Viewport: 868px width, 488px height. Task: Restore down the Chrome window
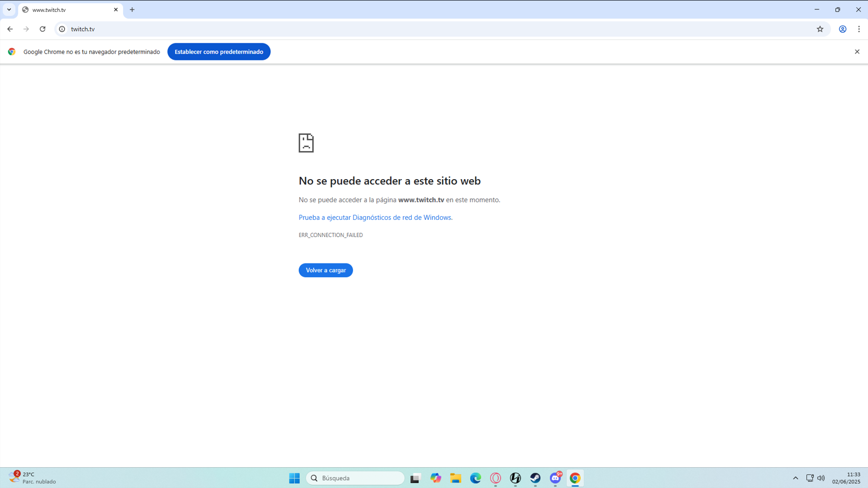(x=838, y=9)
